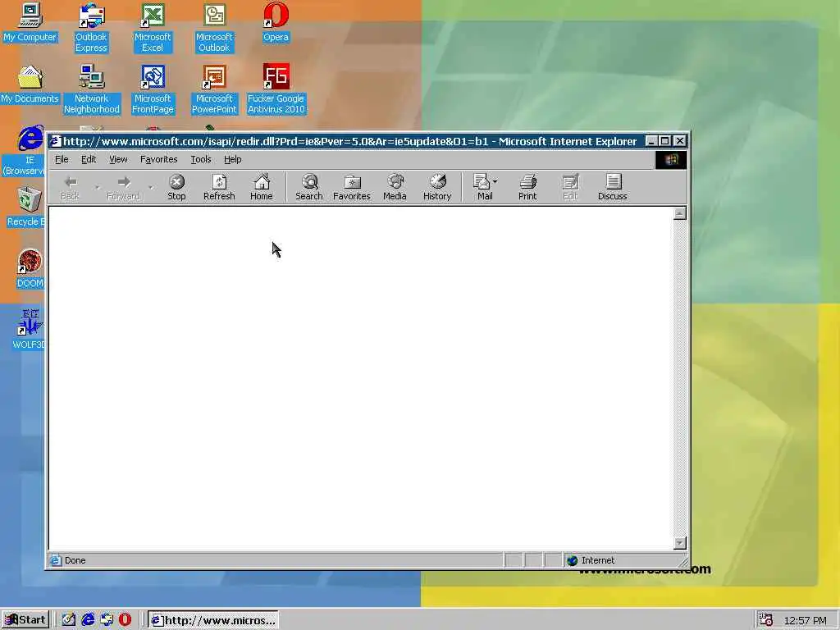
Task: Click the taskbar clock
Action: [x=805, y=620]
